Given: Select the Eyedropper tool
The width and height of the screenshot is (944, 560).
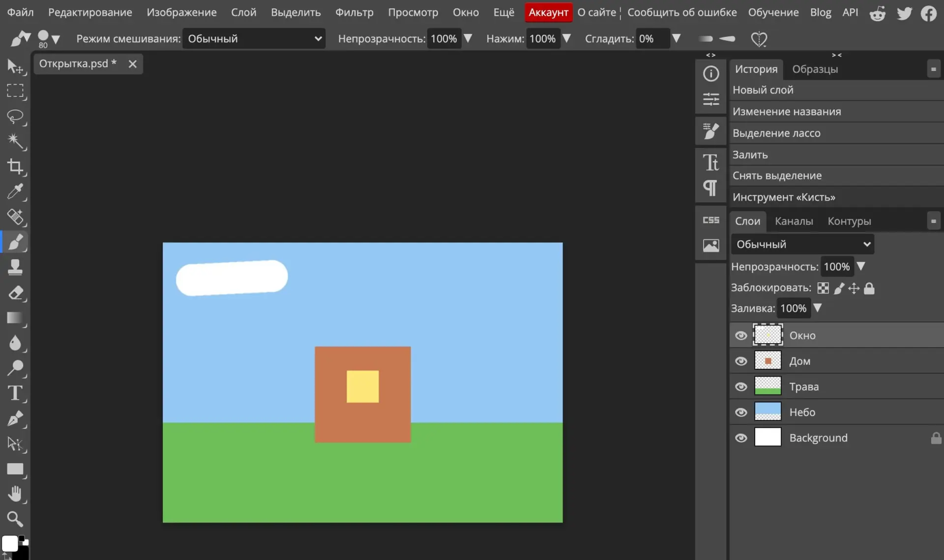Looking at the screenshot, I should (x=15, y=192).
